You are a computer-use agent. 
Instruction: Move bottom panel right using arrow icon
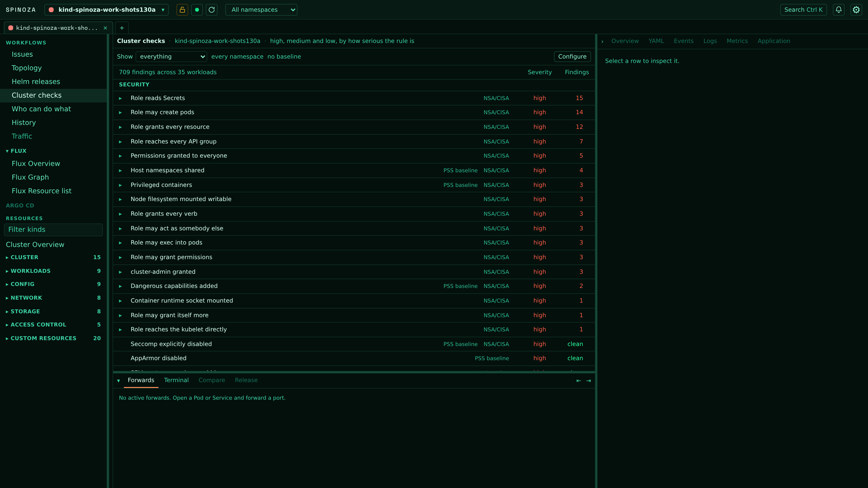tap(589, 380)
